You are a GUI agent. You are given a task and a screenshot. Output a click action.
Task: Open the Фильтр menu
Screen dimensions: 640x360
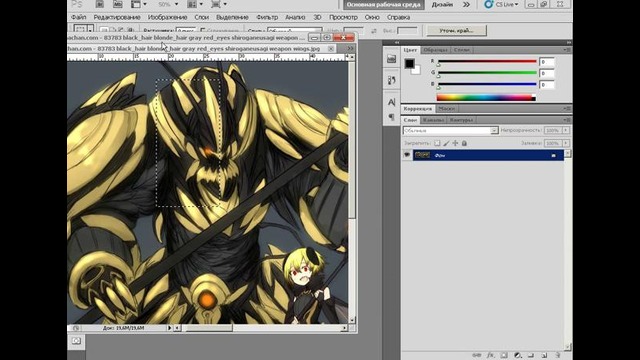click(267, 17)
